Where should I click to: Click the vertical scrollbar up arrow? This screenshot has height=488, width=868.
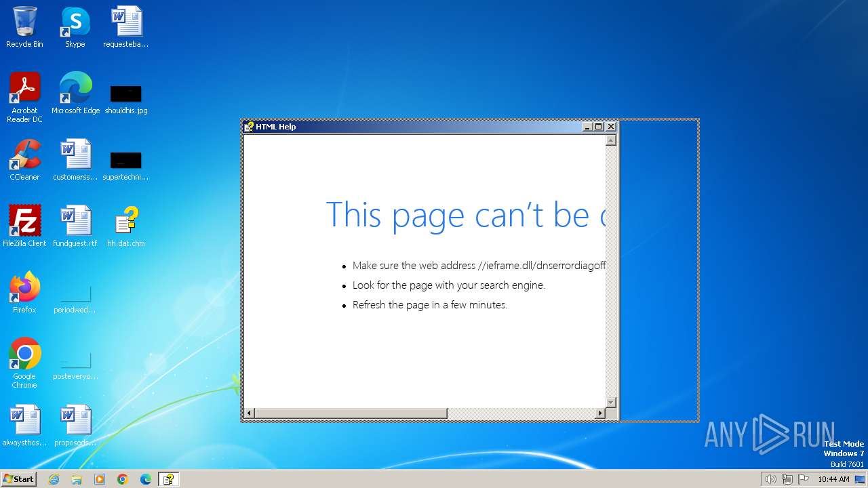(x=610, y=140)
